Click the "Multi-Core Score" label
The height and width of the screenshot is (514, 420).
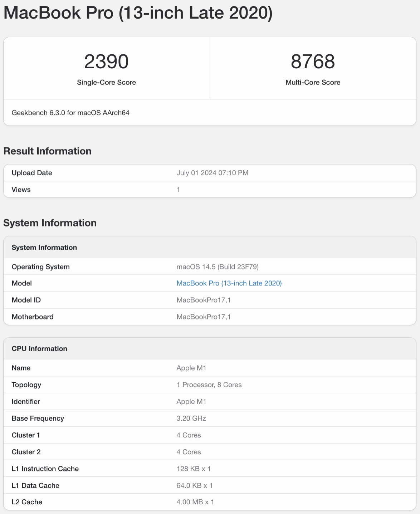[x=313, y=82]
